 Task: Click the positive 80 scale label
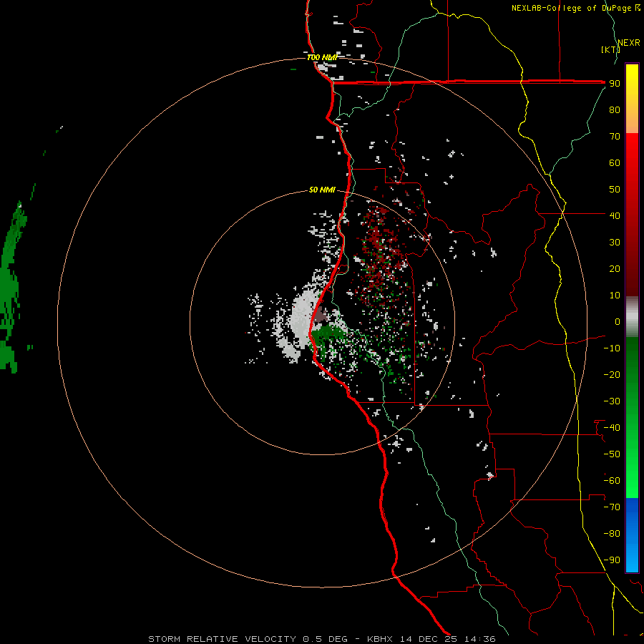615,110
